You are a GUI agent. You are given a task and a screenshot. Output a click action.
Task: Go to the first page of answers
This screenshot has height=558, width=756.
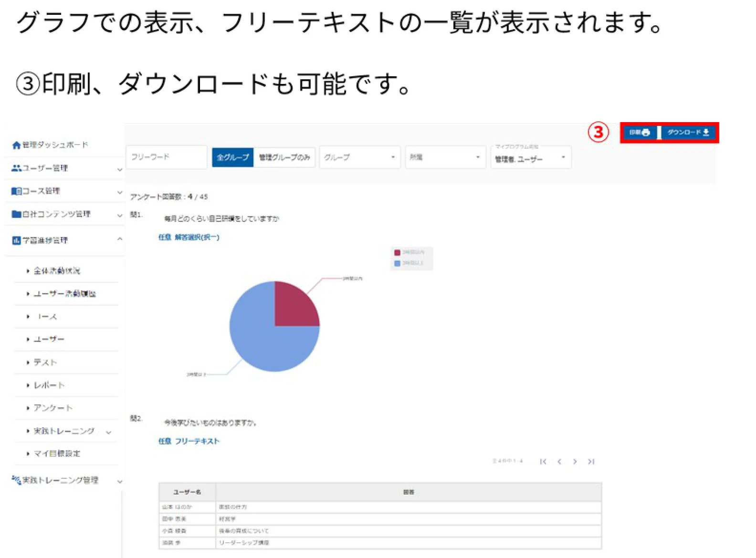click(543, 461)
